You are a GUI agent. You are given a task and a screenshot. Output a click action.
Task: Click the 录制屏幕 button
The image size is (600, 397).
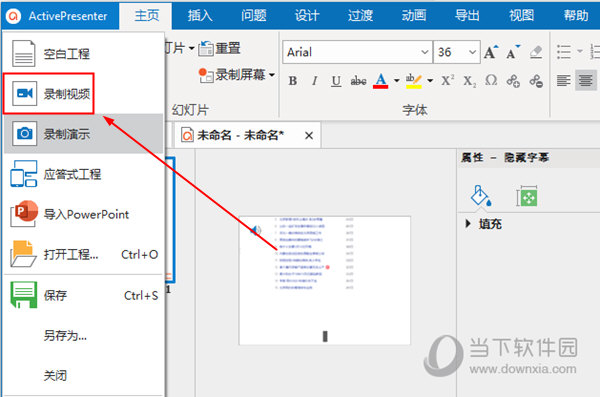tap(232, 75)
